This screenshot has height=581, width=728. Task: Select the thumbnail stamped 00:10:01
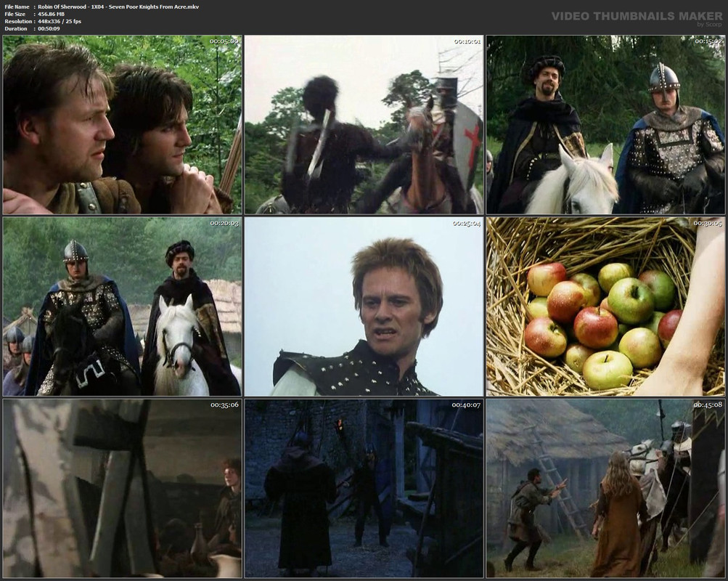(x=364, y=125)
